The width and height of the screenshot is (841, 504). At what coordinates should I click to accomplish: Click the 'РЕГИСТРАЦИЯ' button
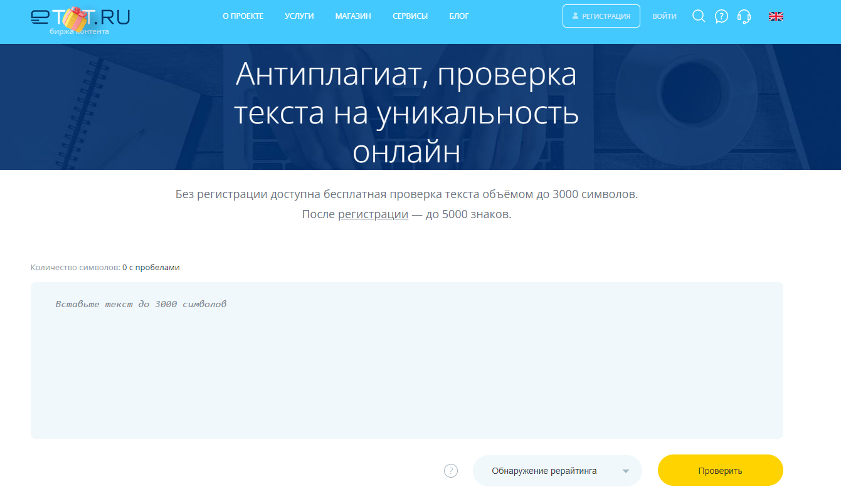tap(601, 16)
